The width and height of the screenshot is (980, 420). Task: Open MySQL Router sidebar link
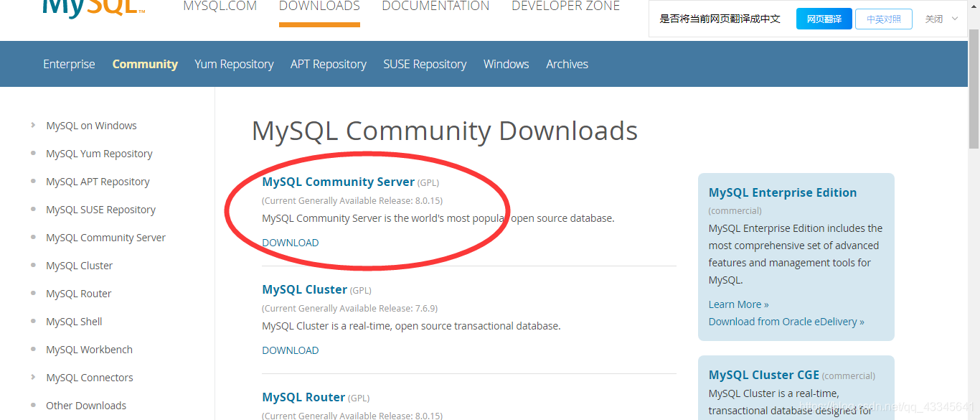(x=79, y=294)
